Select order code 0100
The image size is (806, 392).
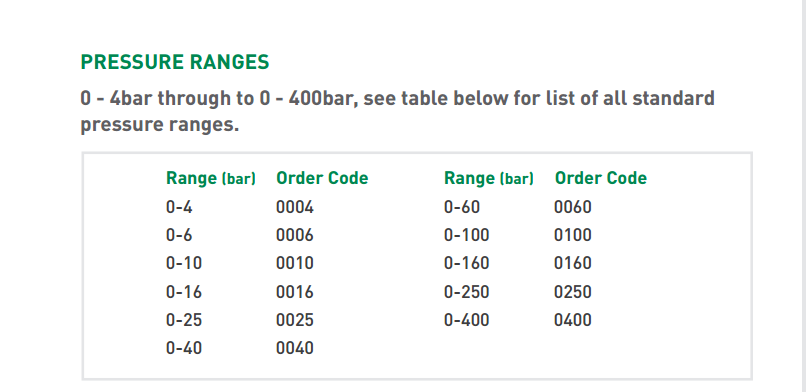573,235
